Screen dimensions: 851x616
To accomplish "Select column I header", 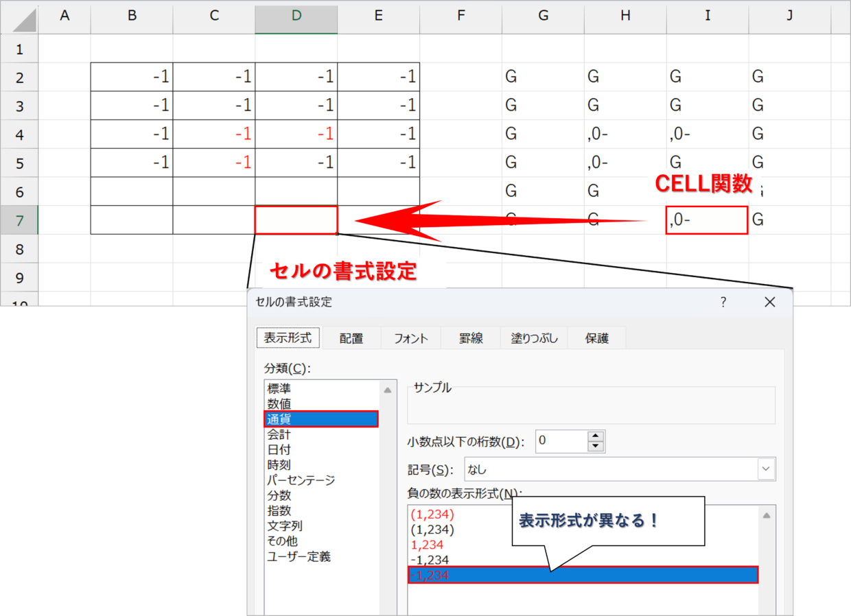I will click(708, 16).
